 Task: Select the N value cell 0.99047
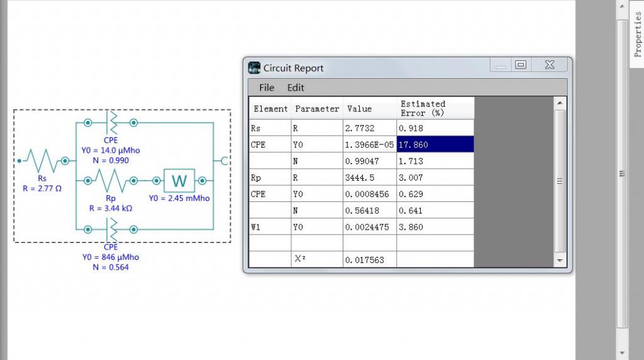(370, 160)
